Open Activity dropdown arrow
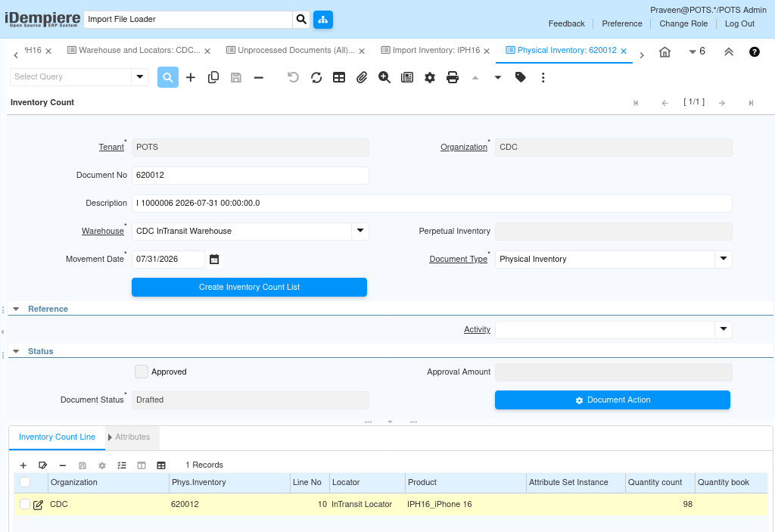The width and height of the screenshot is (775, 532). click(723, 329)
